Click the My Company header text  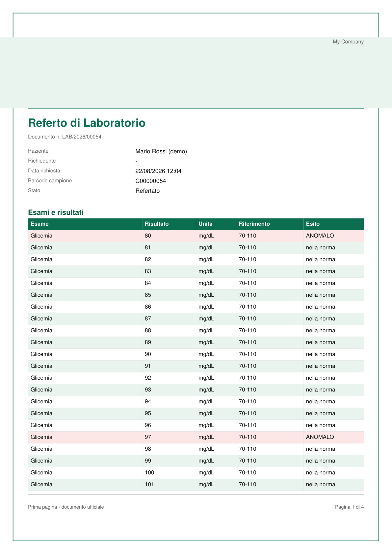click(x=348, y=42)
